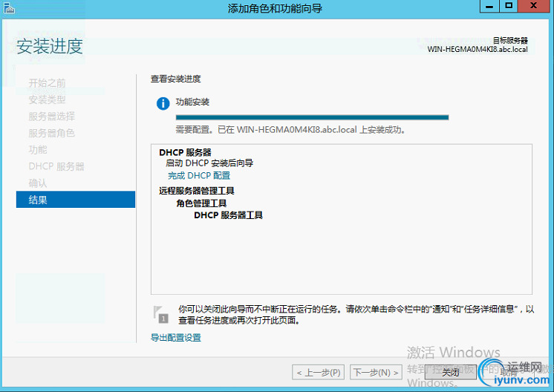The height and width of the screenshot is (392, 554).
Task: Click the 下一步(N) button
Action: pyautogui.click(x=376, y=372)
